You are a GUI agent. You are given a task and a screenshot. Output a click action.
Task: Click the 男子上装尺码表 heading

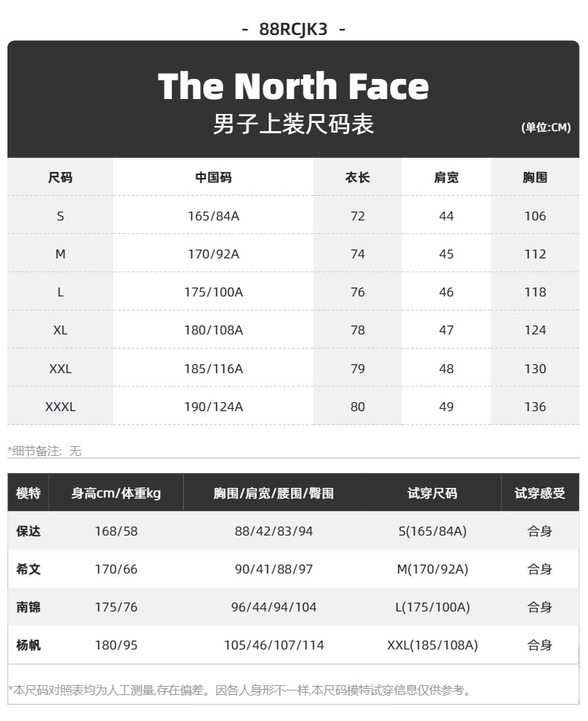click(293, 124)
